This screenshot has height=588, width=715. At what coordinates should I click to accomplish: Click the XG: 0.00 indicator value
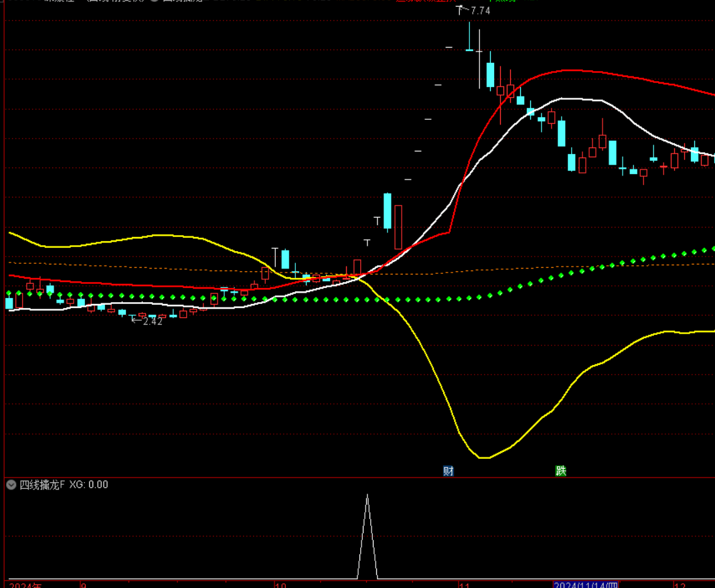(88, 485)
